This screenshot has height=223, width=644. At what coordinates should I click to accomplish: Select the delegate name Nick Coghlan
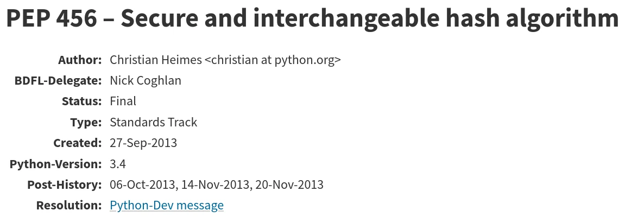click(146, 80)
